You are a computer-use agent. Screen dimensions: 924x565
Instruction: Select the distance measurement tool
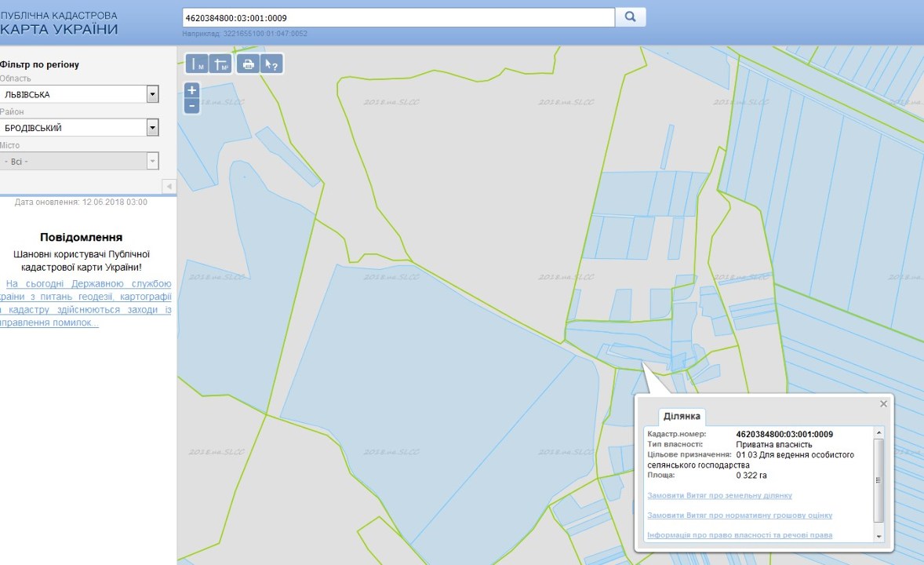click(197, 64)
